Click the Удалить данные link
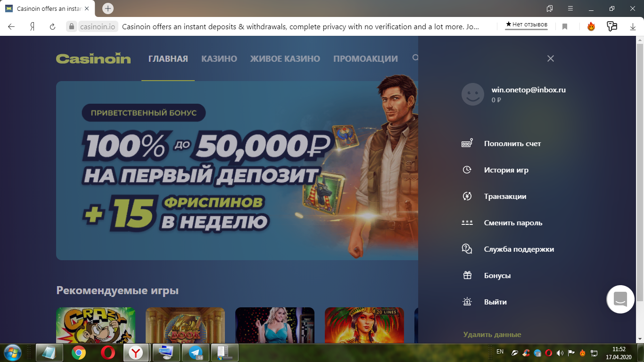This screenshot has width=644, height=362. point(492,335)
